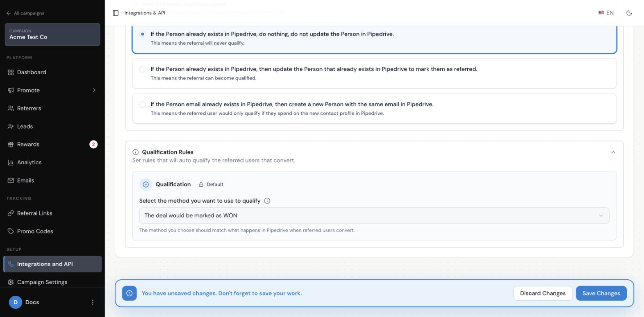Go to Dashboard in the sidebar
This screenshot has height=317, width=644.
click(x=52, y=72)
